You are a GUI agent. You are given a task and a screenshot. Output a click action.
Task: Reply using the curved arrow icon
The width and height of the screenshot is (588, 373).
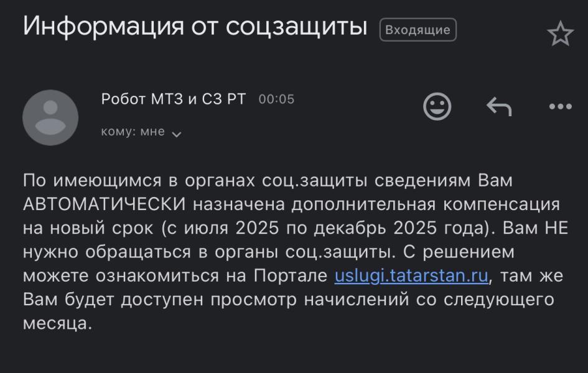(499, 106)
